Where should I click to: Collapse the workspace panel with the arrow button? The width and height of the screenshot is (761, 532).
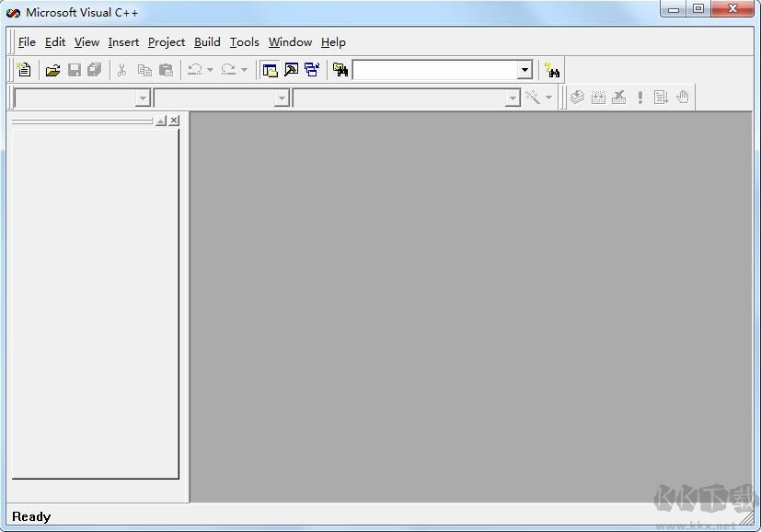point(160,120)
